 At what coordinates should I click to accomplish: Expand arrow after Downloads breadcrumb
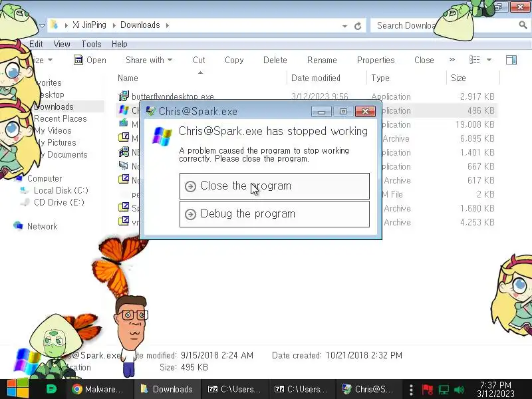tap(168, 25)
